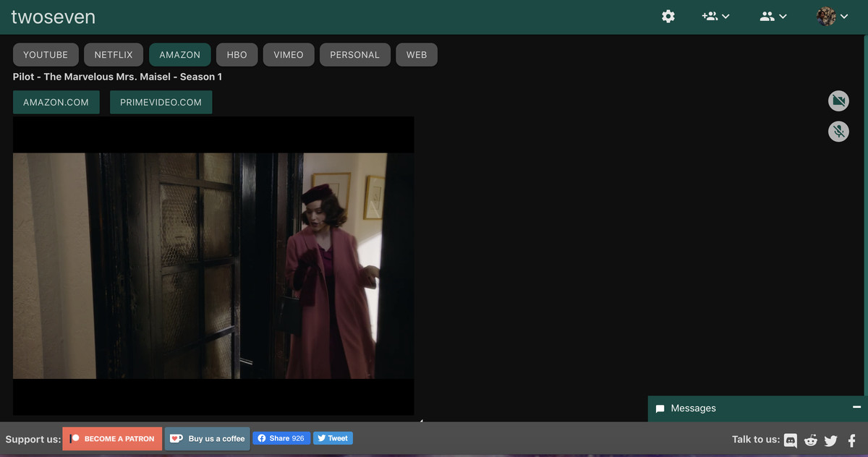868x457 pixels.
Task: Toggle the webcam camera off icon
Action: tap(838, 101)
